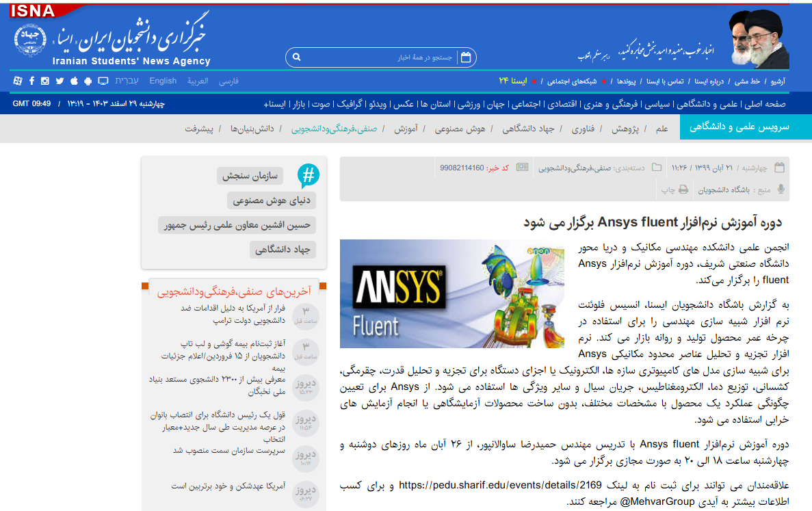Switch site language to English
The width and height of the screenshot is (812, 511).
(x=163, y=81)
